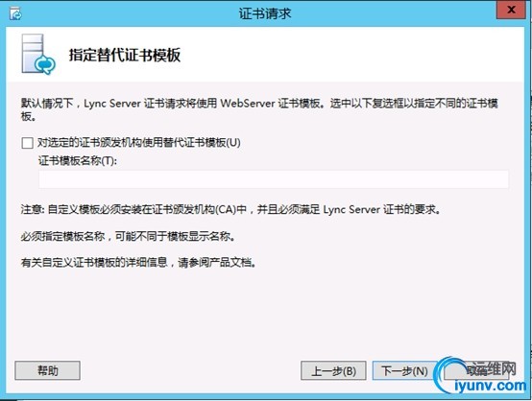The height and width of the screenshot is (401, 532).
Task: Go back with 上一步(B) button
Action: [333, 371]
